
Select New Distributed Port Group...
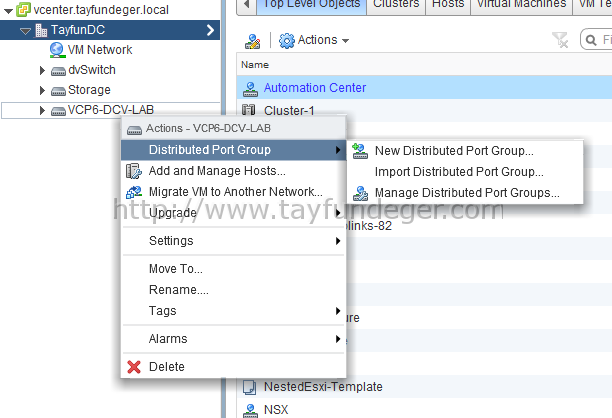pos(465,151)
